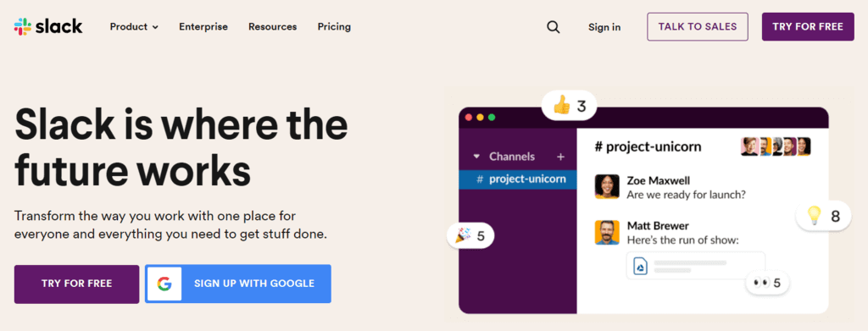Click the Slack logo in header
868x331 pixels.
[48, 26]
